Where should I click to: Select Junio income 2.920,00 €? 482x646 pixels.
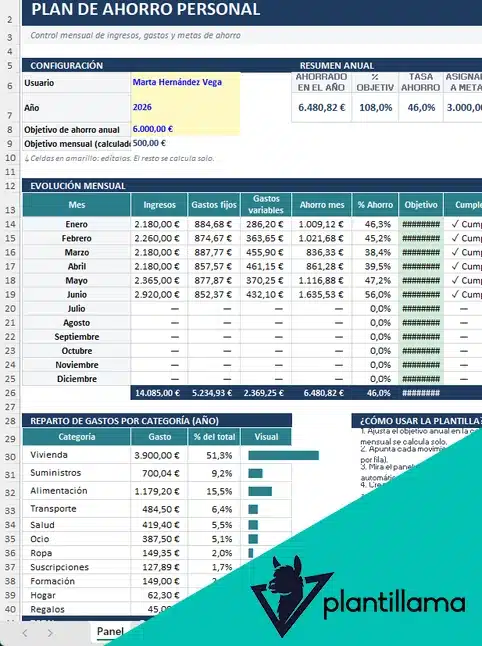159,294
